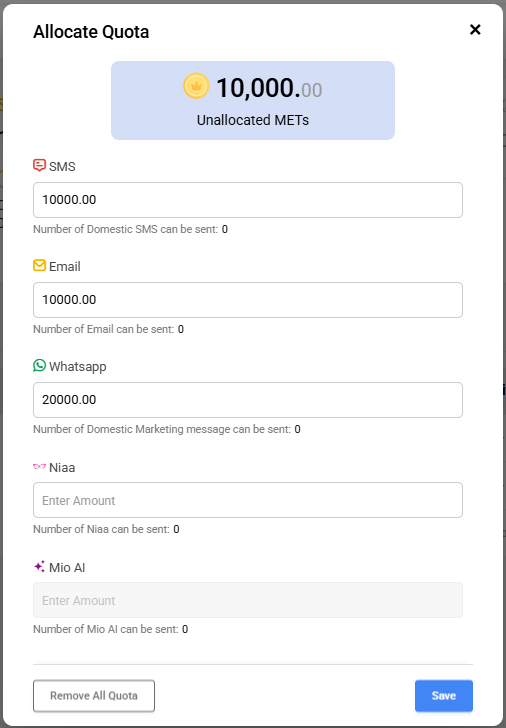This screenshot has height=728, width=506.
Task: Click the gold crown coin icon
Action: click(196, 86)
